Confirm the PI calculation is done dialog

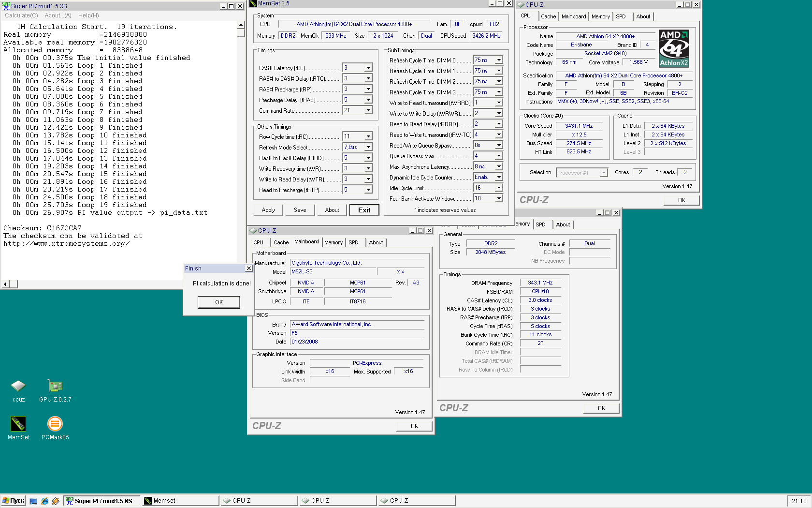click(x=219, y=302)
